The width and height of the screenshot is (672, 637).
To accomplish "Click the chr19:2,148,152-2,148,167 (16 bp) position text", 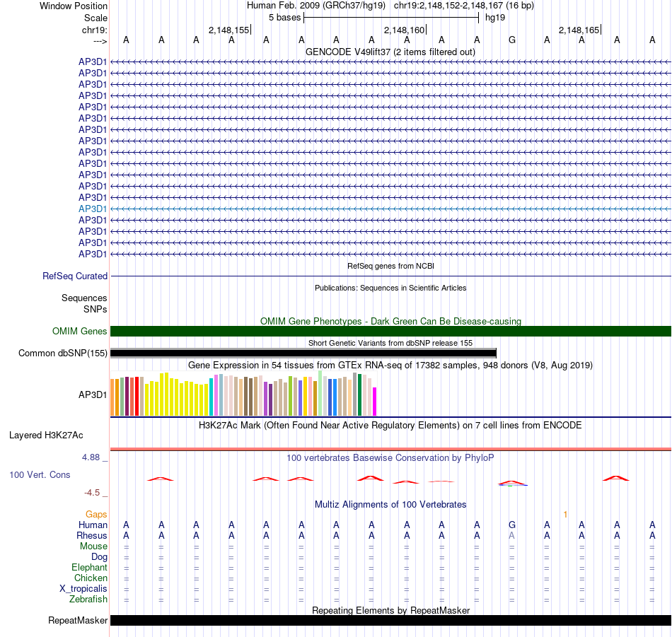I will click(464, 6).
